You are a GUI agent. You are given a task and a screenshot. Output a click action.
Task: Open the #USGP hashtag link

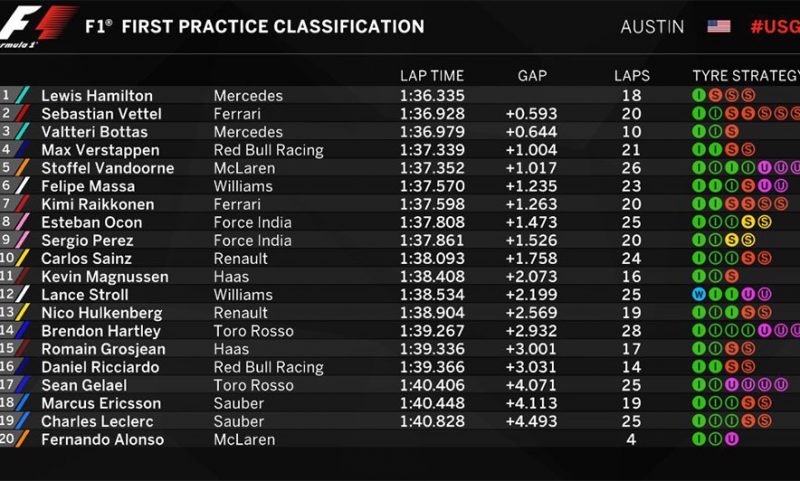pos(775,27)
